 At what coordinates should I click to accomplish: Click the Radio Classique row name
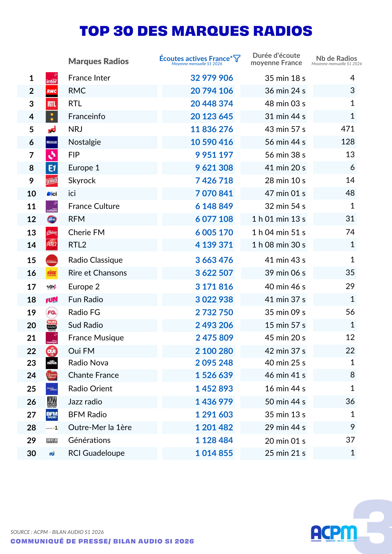click(96, 260)
